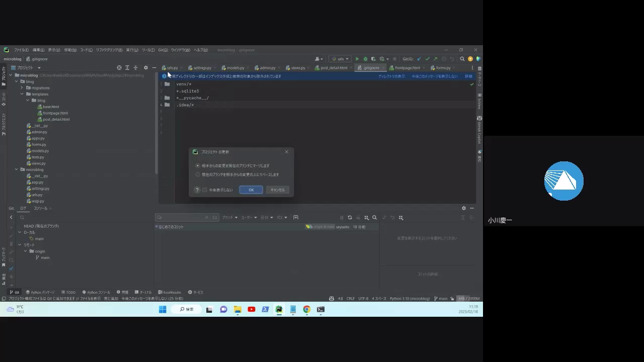
Task: Open the リファクタリング menu
Action: tap(109, 50)
